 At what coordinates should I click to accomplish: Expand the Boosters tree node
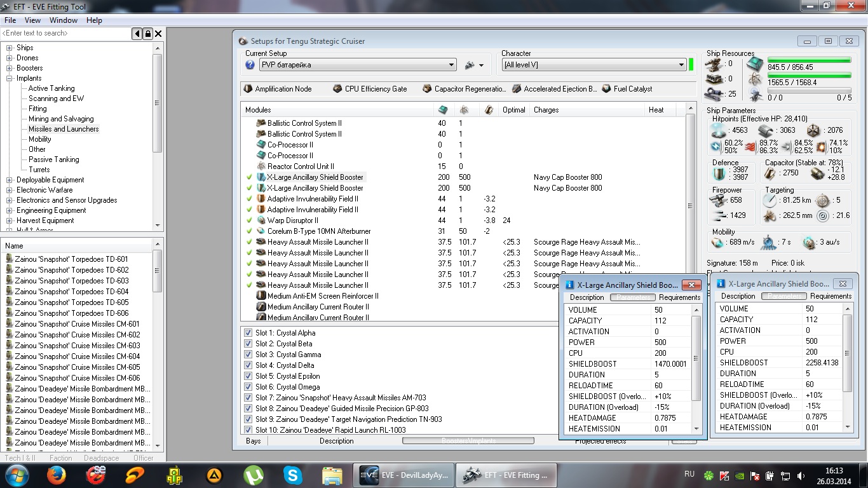[10, 68]
